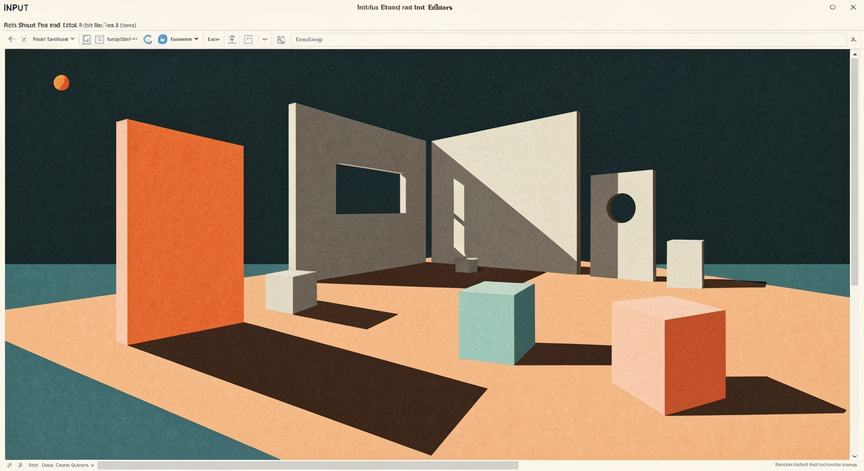Open the dropdown next to blue round icon
Viewport: 864px width, 471px height.
click(185, 39)
